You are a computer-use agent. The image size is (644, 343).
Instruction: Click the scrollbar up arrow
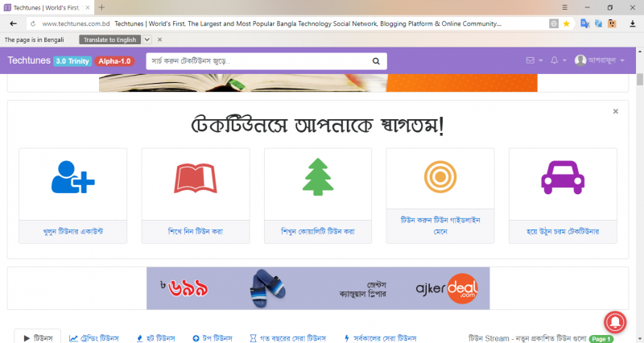click(639, 52)
